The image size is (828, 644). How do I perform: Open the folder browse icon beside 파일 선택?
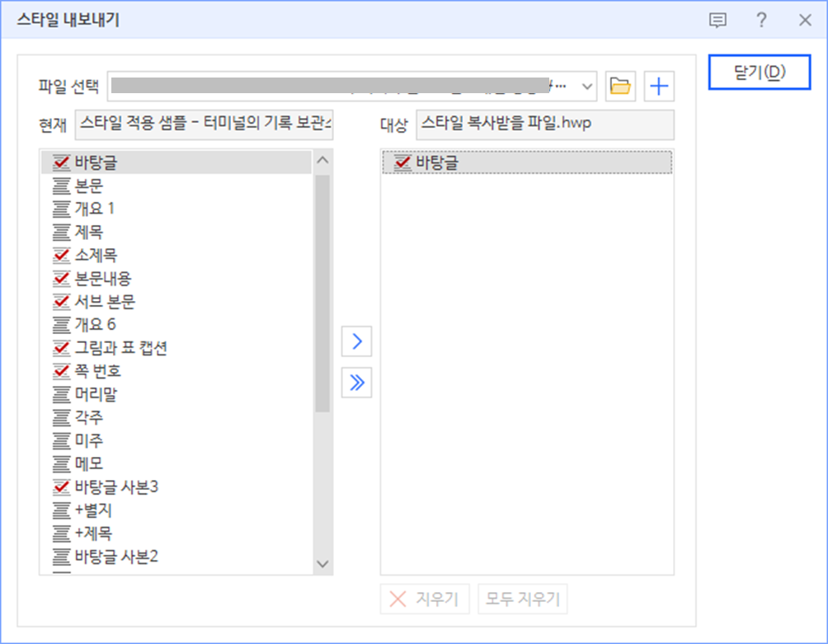(622, 85)
